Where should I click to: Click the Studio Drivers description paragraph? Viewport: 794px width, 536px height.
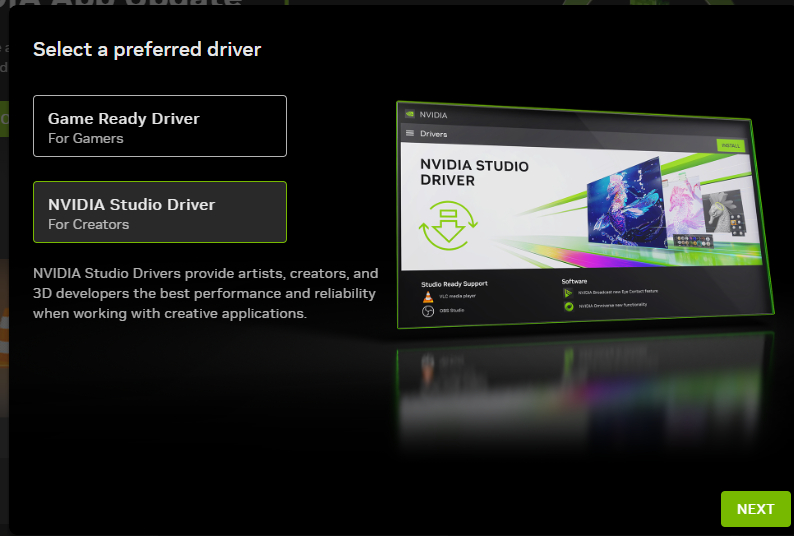205,293
